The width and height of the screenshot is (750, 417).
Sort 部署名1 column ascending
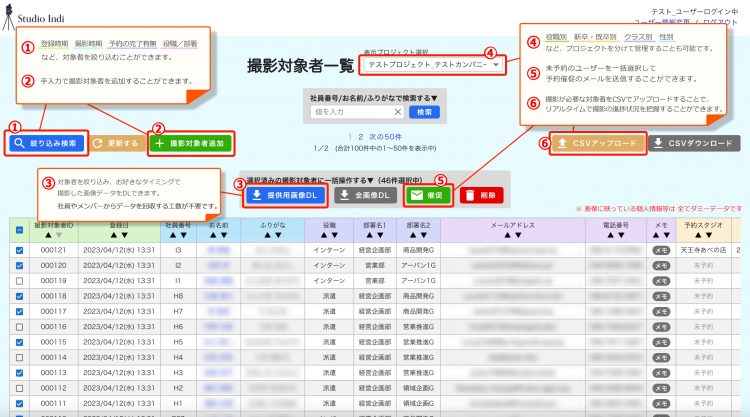point(369,235)
